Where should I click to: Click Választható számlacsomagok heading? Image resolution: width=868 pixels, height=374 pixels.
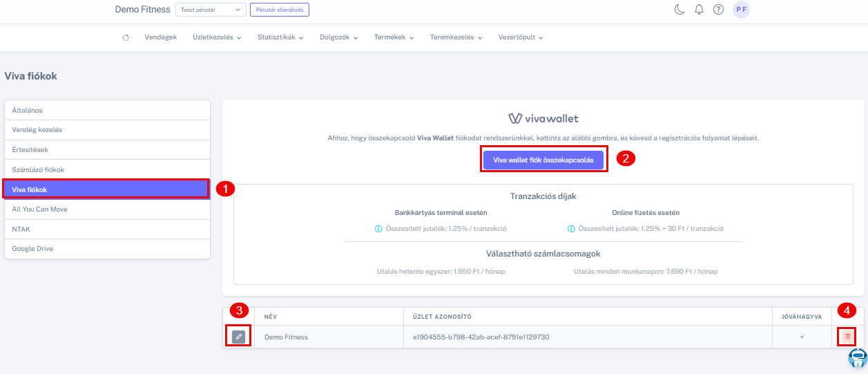(543, 254)
